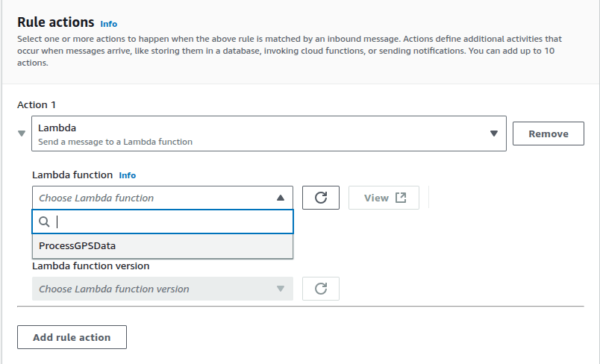
Task: Click the Action 1 label text
Action: [36, 106]
